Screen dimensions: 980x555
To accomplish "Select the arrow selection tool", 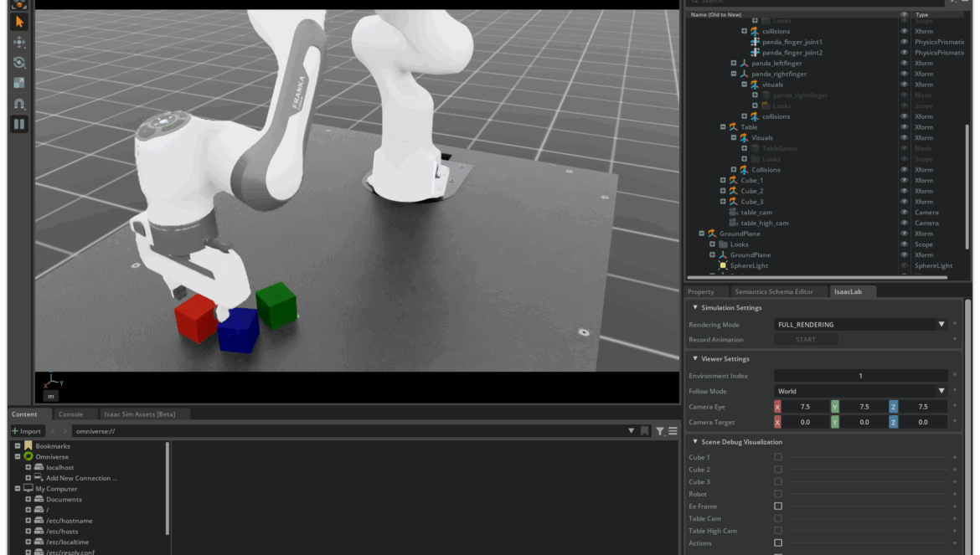I will (x=18, y=22).
